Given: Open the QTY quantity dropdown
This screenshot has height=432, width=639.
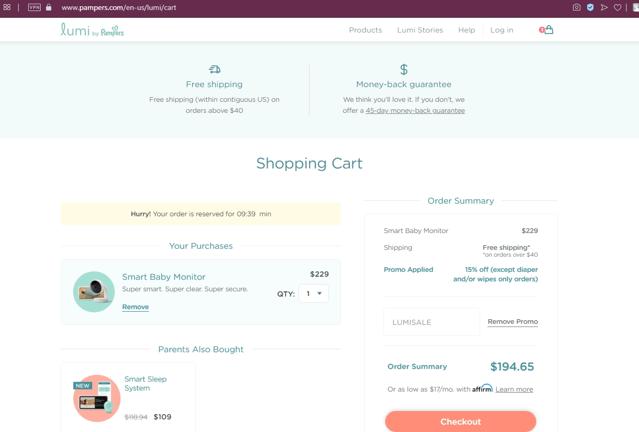Looking at the screenshot, I should coord(314,293).
